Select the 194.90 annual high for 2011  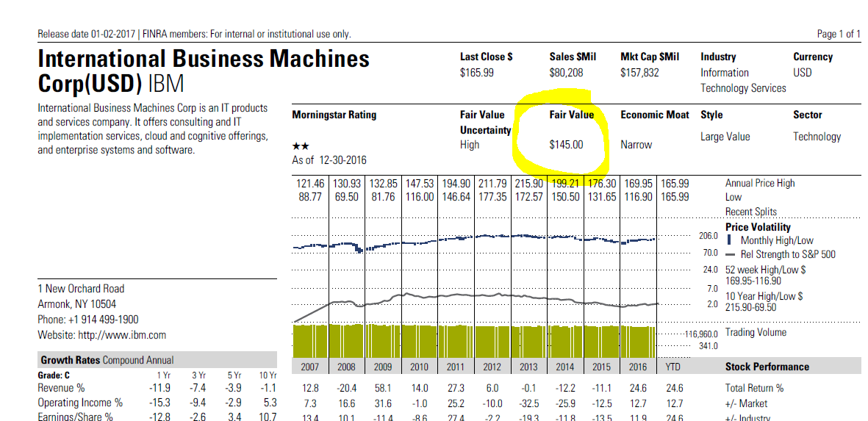point(456,183)
